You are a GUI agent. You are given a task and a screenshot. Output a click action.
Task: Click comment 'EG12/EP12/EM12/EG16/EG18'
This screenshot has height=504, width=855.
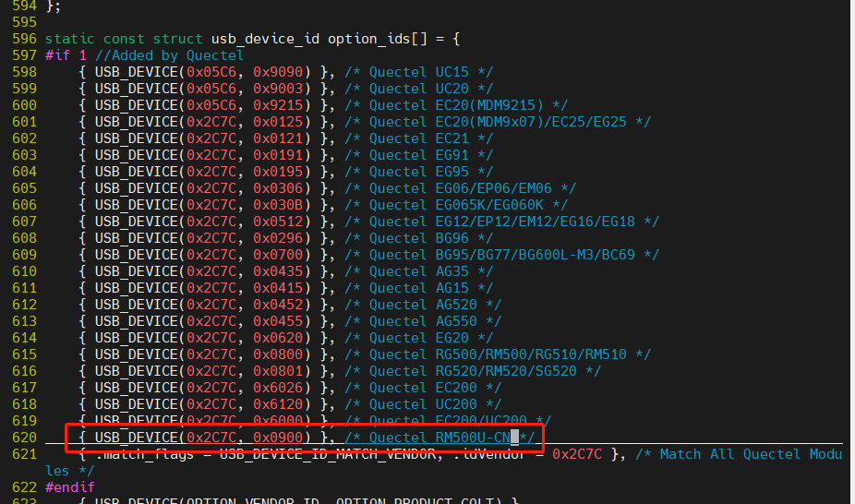point(535,222)
